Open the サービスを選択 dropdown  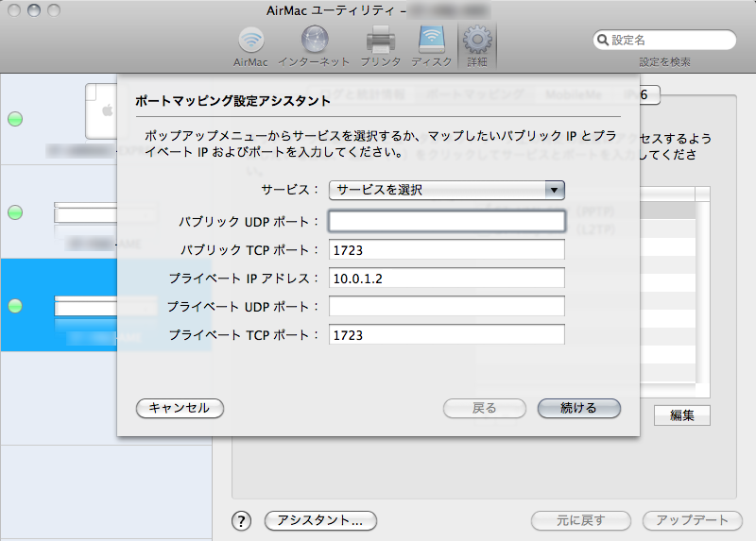click(446, 190)
